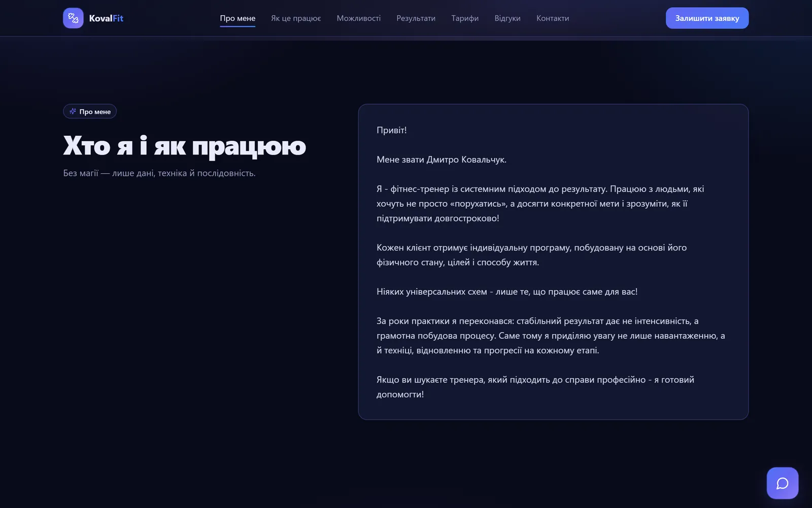Click the line Мене звати Дмитро Ковальчук

pyautogui.click(x=442, y=160)
